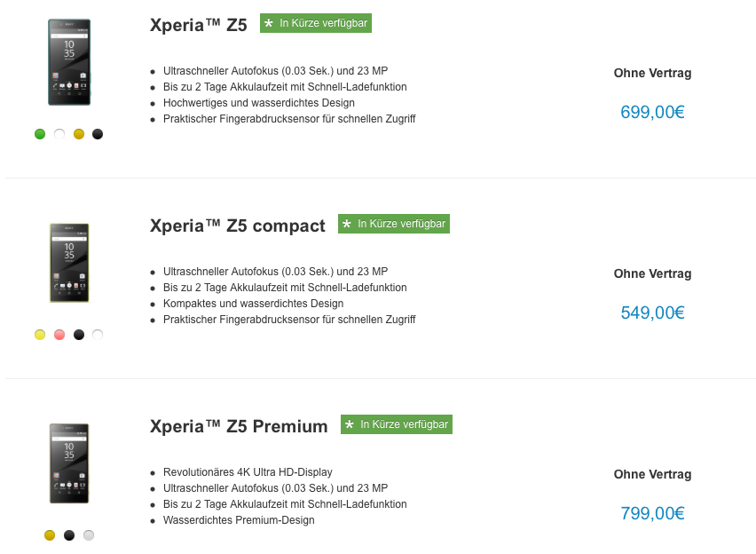This screenshot has width=756, height=554.
Task: Choose gold color for Xperia Z5 Premium
Action: [x=50, y=535]
